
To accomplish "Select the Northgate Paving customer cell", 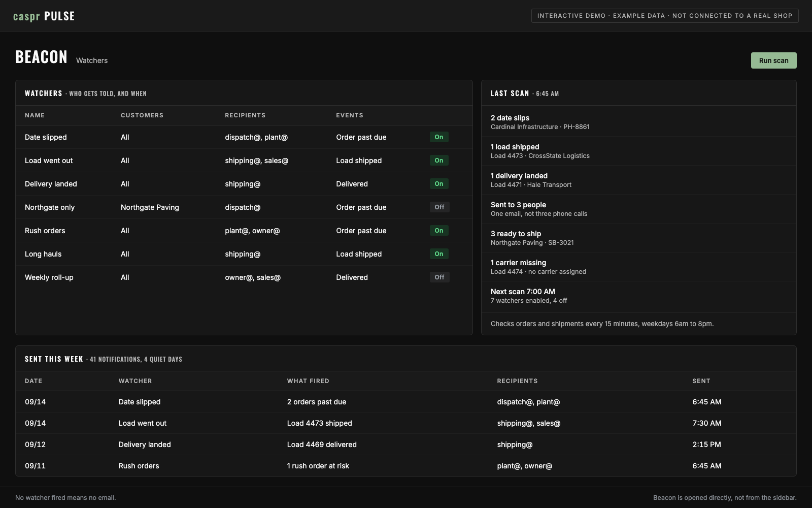I will 150,207.
